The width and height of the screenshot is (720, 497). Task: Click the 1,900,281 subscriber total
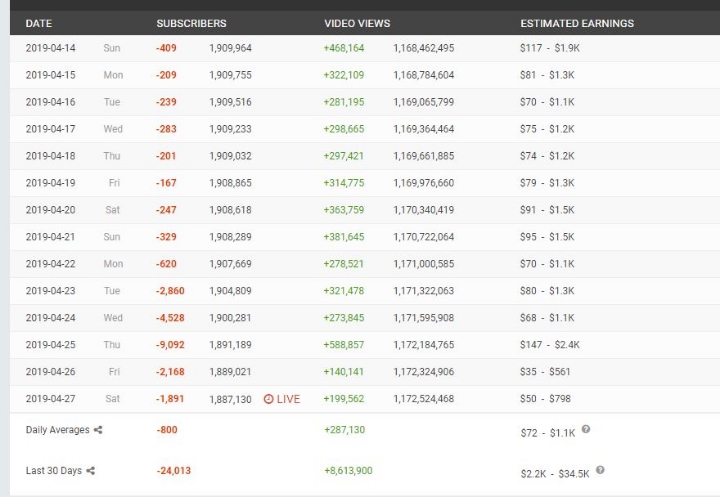pos(230,318)
